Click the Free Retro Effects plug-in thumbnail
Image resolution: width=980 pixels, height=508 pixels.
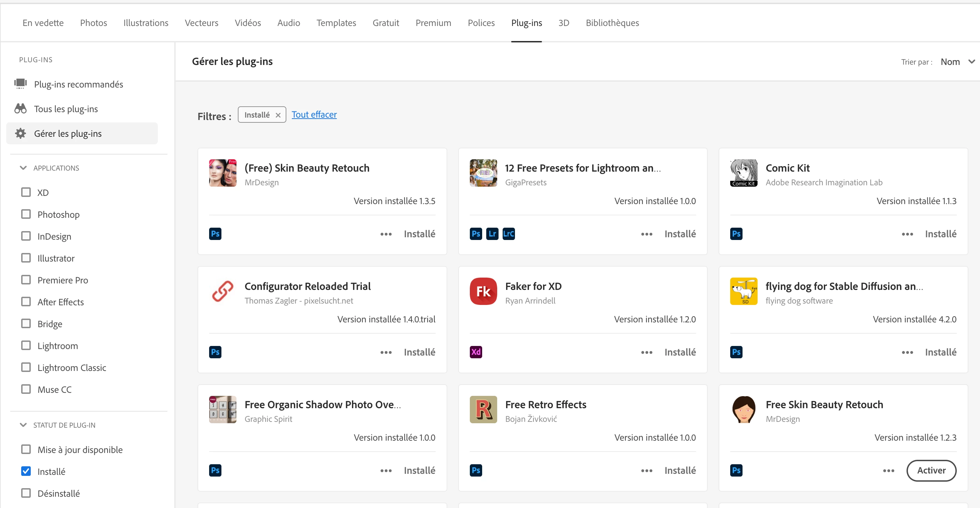click(x=483, y=410)
